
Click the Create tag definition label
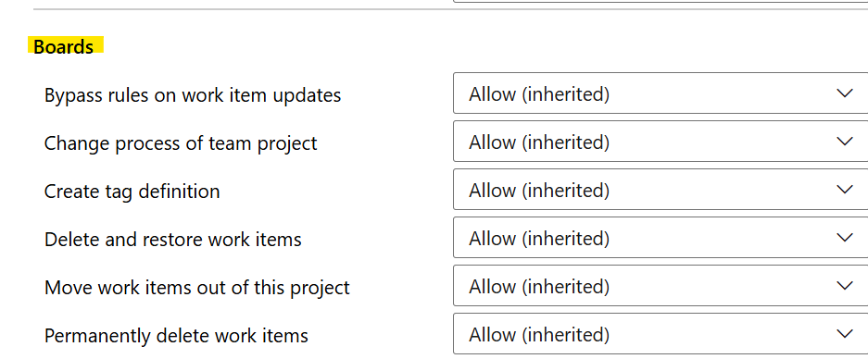pyautogui.click(x=132, y=192)
